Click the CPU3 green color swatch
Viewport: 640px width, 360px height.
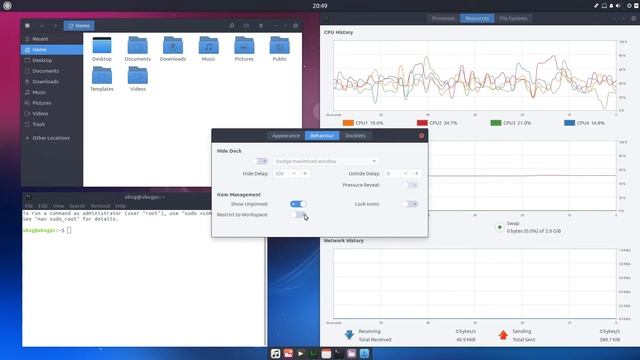pos(496,123)
